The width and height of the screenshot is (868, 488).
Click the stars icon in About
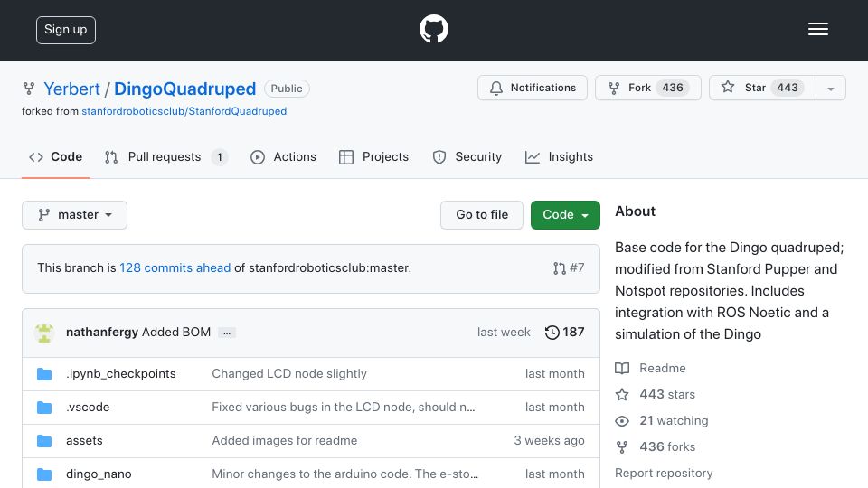point(622,395)
